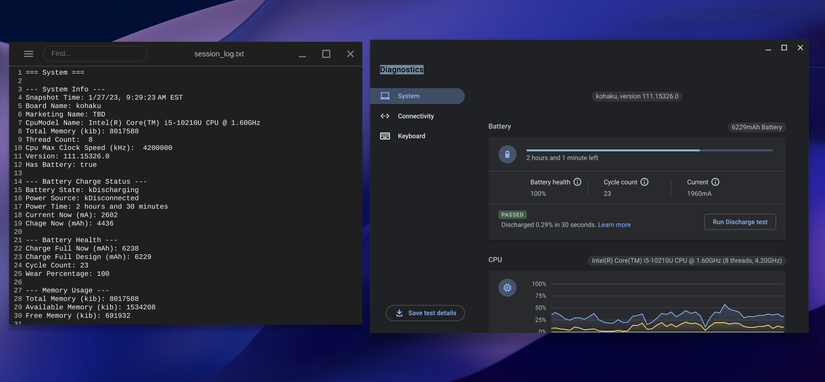The height and width of the screenshot is (382, 825).
Task: Click the Find search field in session_log.txt
Action: pyautogui.click(x=95, y=54)
